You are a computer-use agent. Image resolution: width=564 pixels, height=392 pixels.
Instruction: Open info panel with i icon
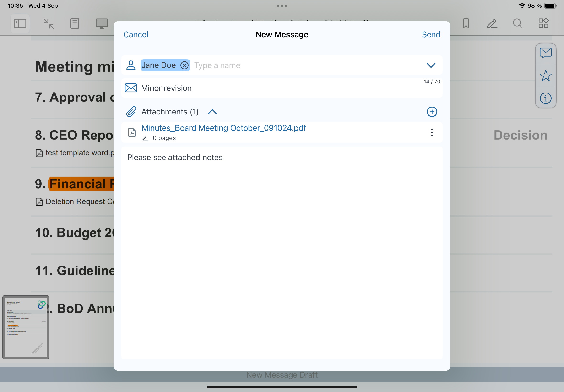pos(546,98)
